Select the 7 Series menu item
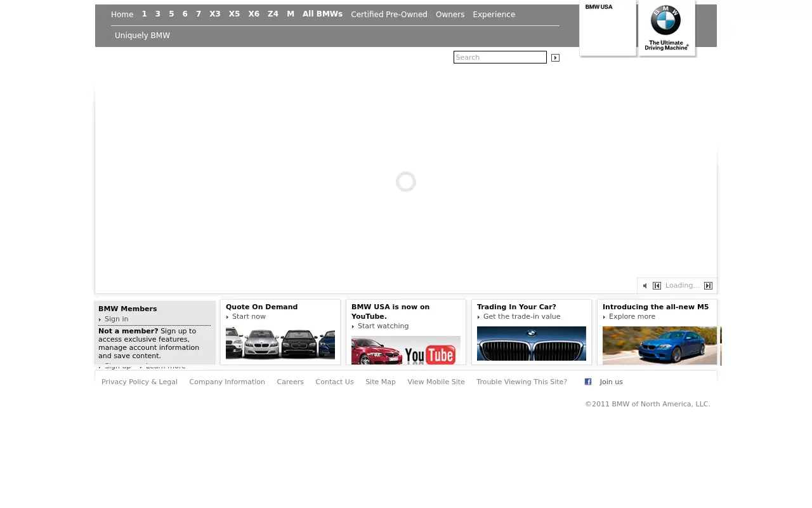 point(199,14)
